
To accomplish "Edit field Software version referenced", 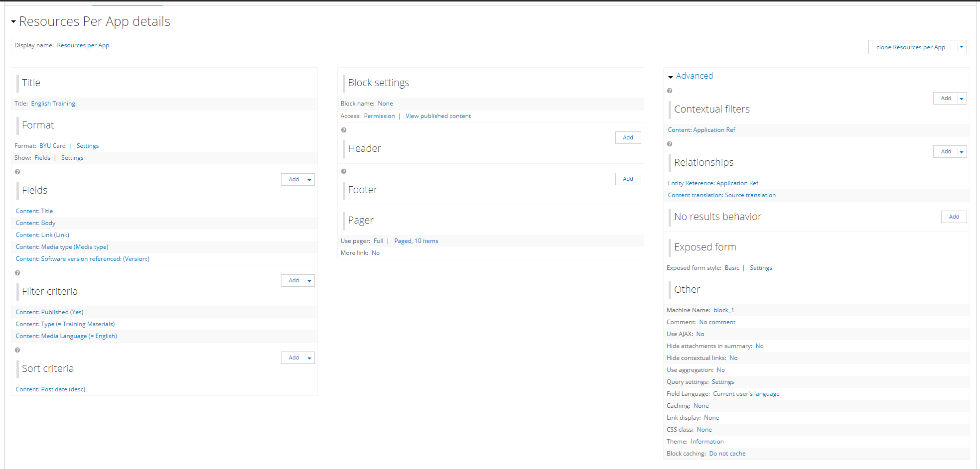I will [x=82, y=259].
